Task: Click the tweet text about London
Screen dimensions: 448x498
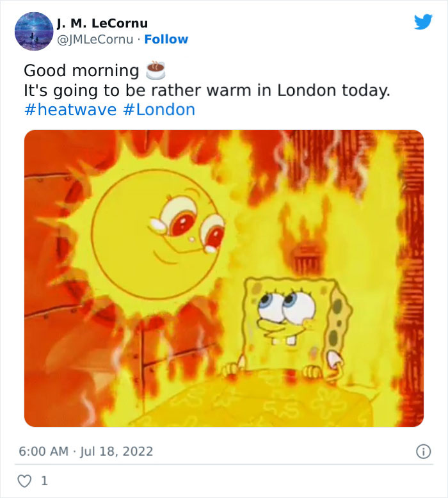Action: click(x=207, y=90)
